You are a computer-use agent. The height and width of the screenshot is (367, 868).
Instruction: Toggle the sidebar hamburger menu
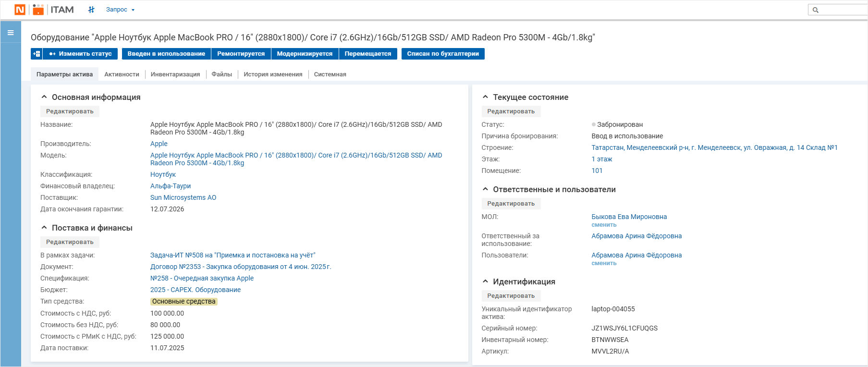coord(11,33)
